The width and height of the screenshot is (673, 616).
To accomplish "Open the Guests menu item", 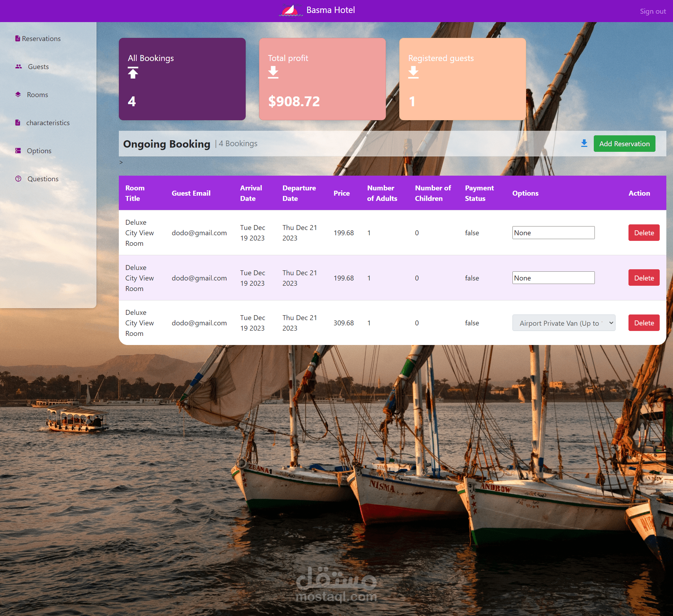I will pyautogui.click(x=38, y=67).
